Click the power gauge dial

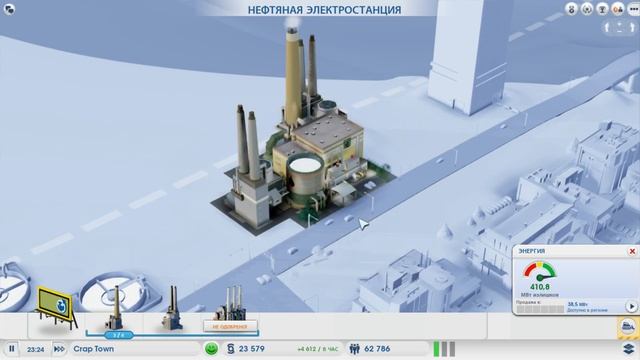pos(540,271)
